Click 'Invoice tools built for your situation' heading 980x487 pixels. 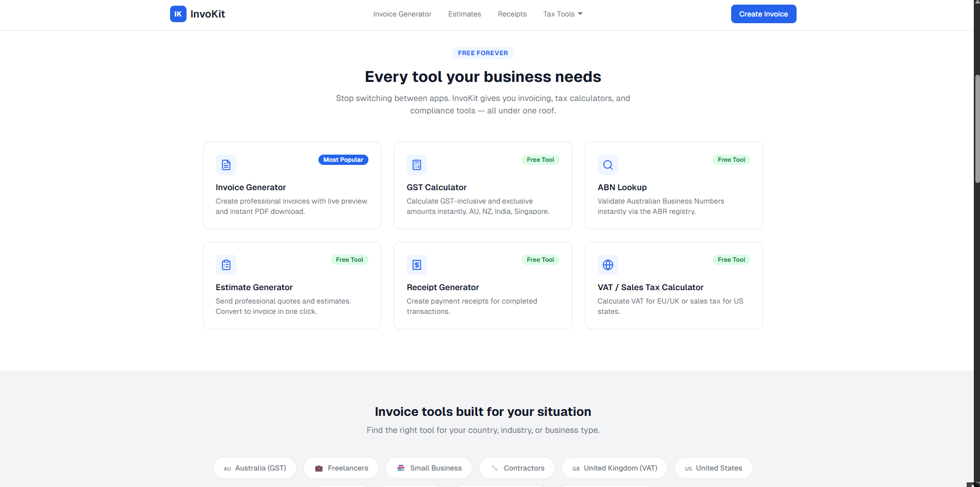point(483,412)
